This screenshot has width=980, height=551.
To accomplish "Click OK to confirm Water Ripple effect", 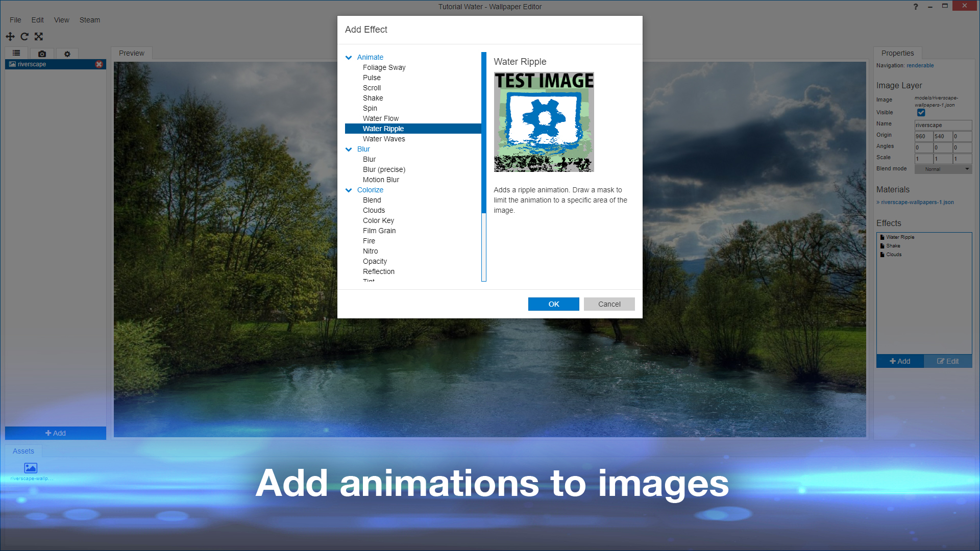I will 554,304.
